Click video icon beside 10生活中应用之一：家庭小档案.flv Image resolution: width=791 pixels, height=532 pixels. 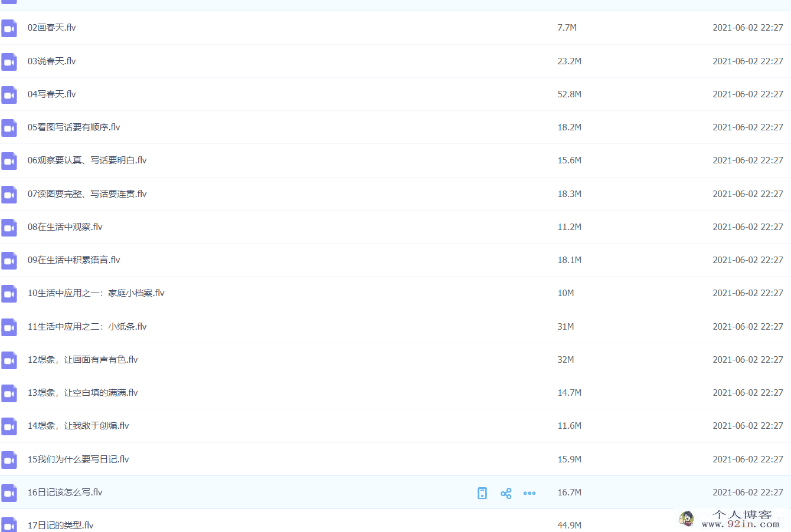(x=9, y=294)
